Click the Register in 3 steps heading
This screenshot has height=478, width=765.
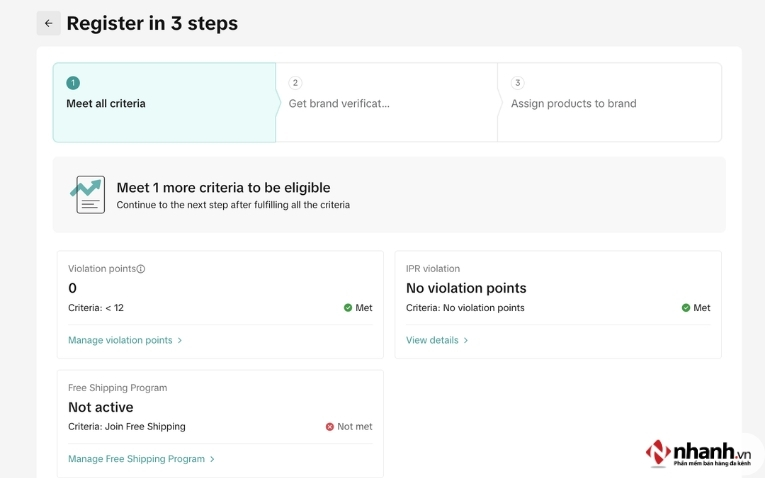(x=152, y=23)
